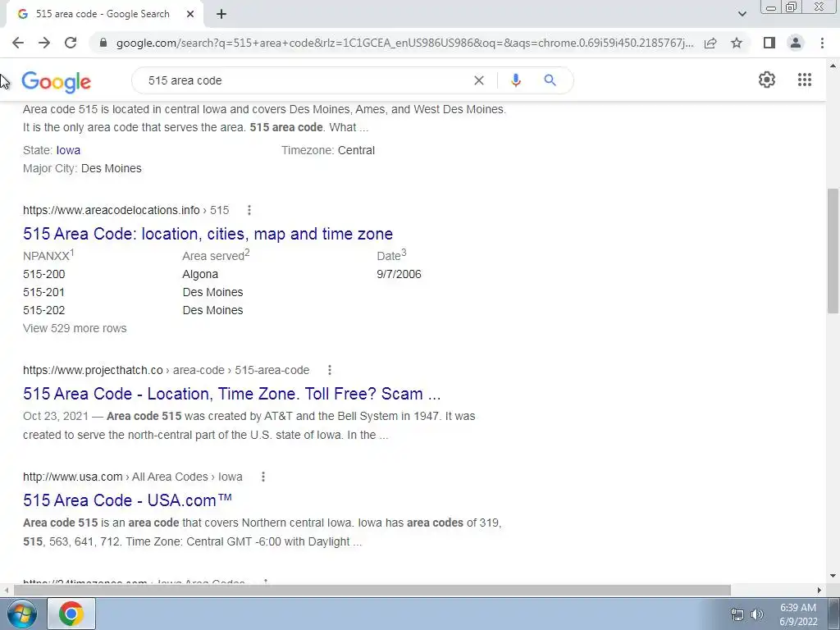Open the network tray icon

(x=737, y=614)
